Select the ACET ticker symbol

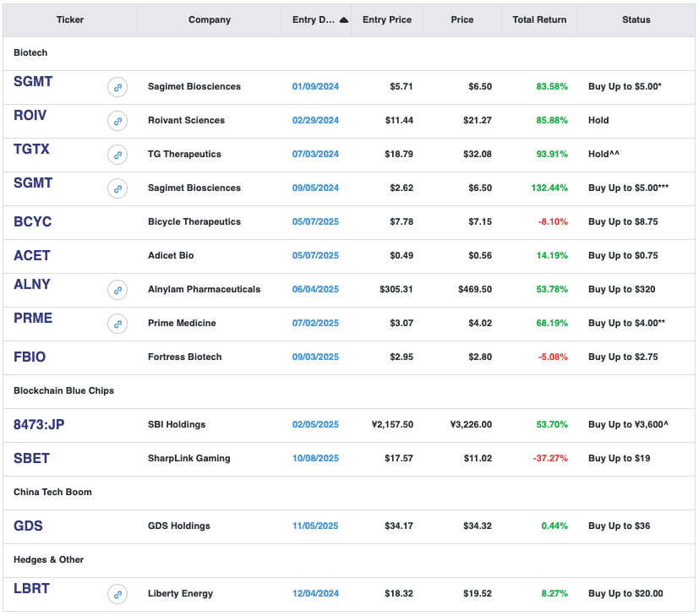(32, 255)
